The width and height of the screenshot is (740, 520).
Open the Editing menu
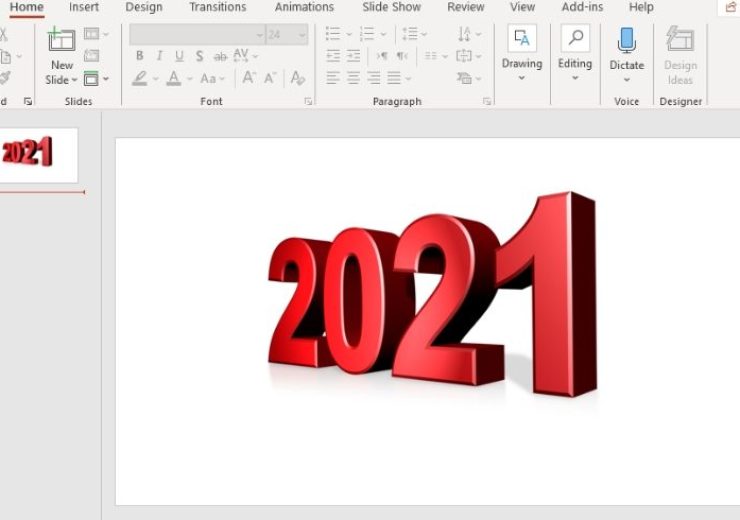tap(575, 53)
